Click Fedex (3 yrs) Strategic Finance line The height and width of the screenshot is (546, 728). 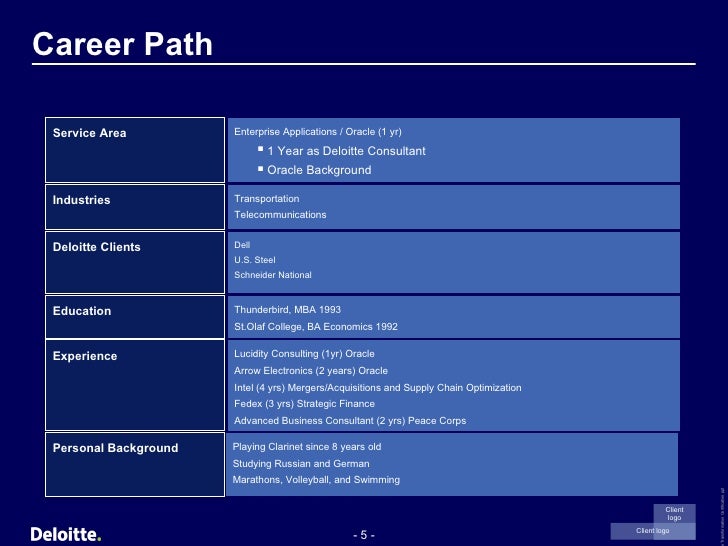(304, 404)
